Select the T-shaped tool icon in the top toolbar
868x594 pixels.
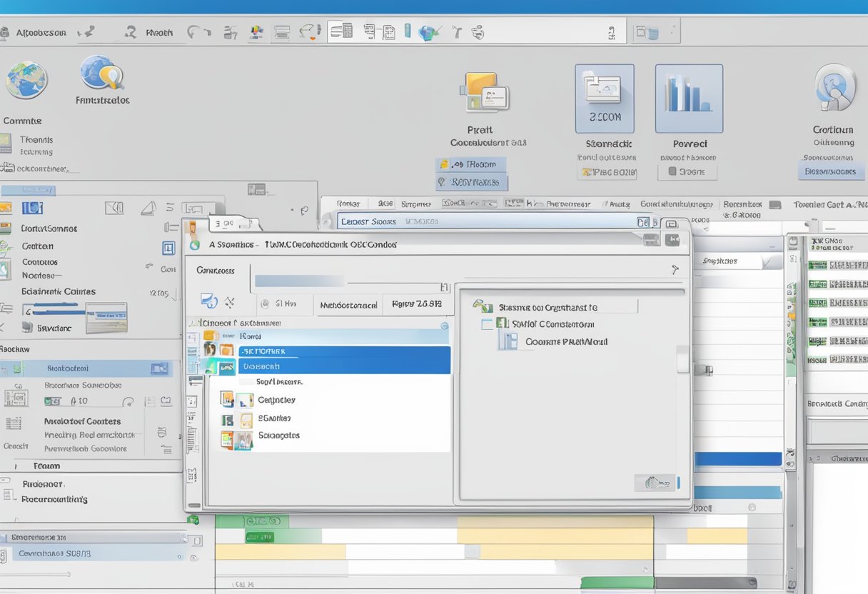coord(457,32)
